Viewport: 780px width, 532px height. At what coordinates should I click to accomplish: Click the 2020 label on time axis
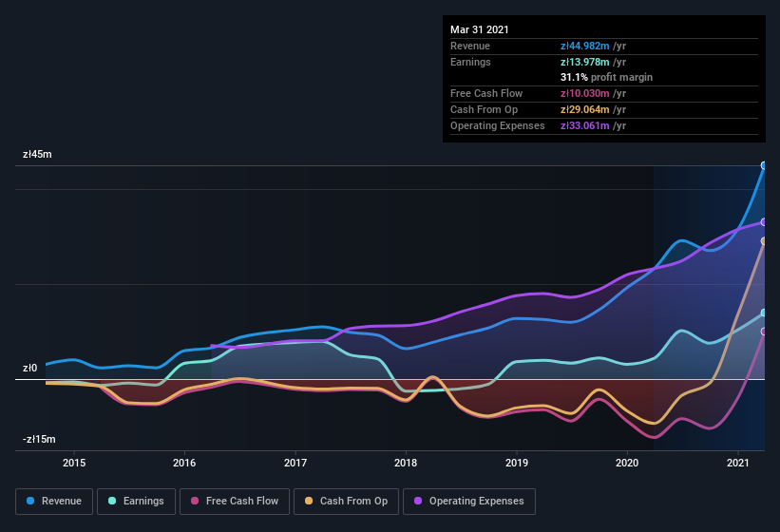(627, 463)
